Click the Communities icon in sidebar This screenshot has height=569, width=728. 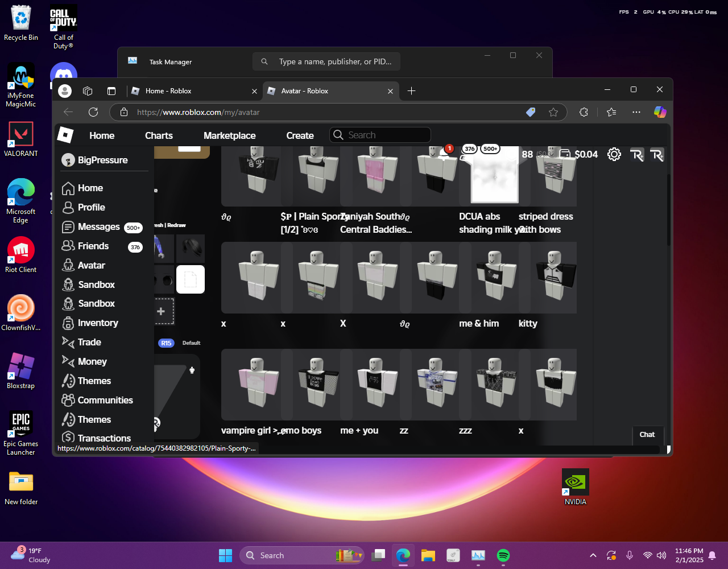68,400
